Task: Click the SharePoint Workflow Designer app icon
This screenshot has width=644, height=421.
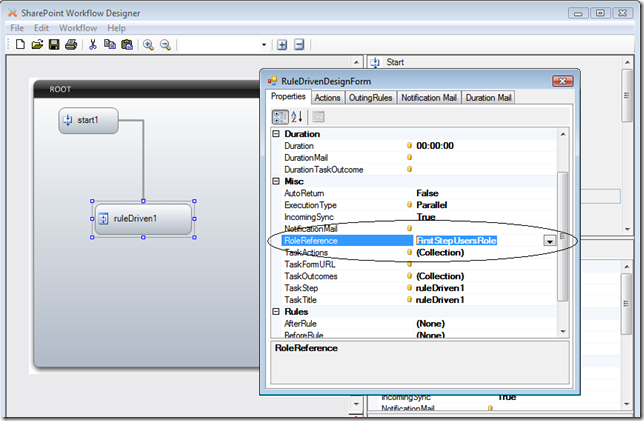Action: (x=12, y=13)
